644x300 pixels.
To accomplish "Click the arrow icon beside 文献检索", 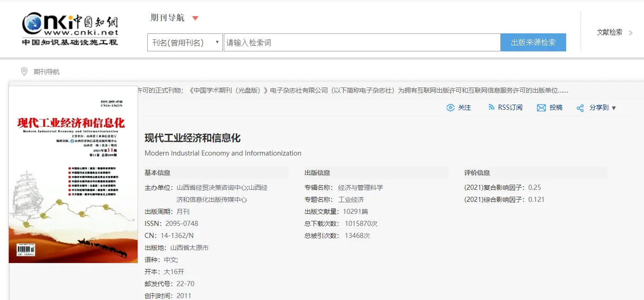I will [x=631, y=32].
